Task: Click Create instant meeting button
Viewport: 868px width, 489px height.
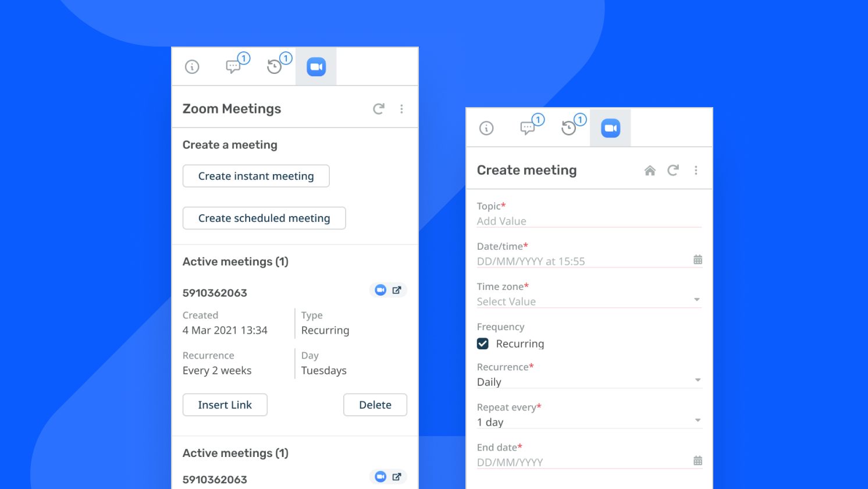Action: pos(256,176)
